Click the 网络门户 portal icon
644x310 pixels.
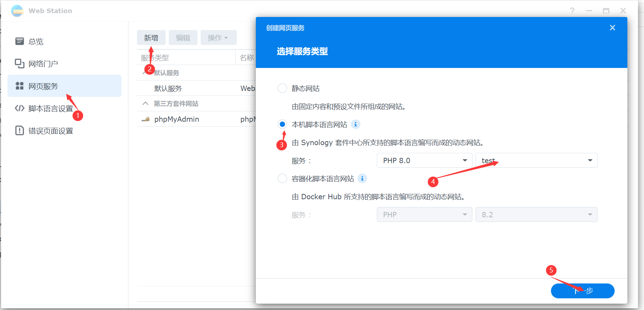pyautogui.click(x=19, y=64)
